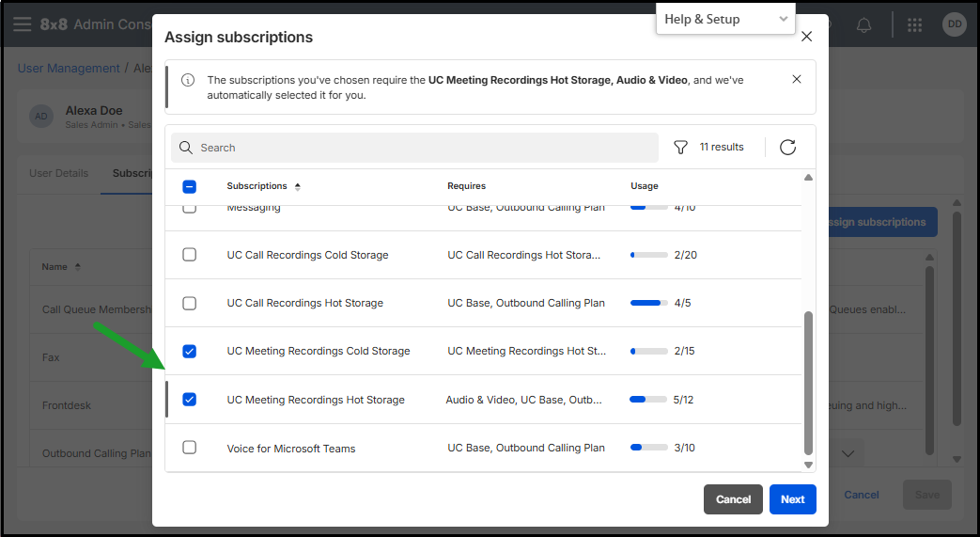Select Voice for Microsoft Teams row text

tap(290, 448)
